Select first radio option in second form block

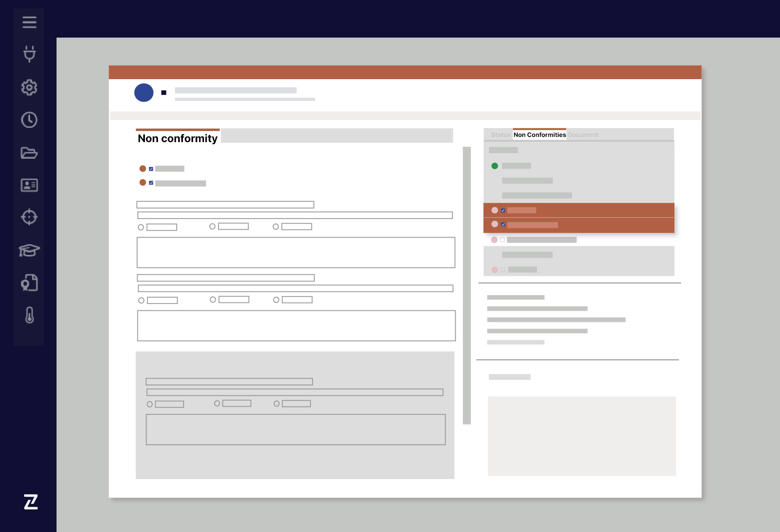pos(141,300)
